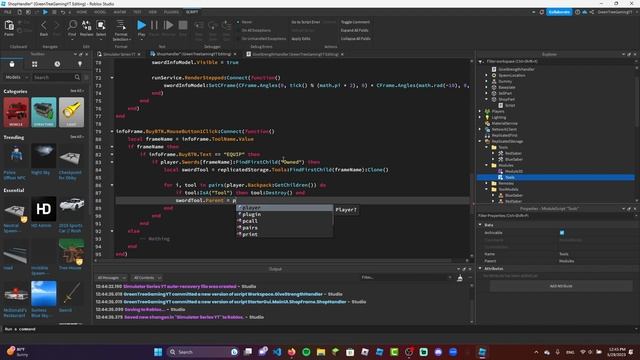
Task: Expand the Lighting node in Explorer
Action: [x=480, y=117]
